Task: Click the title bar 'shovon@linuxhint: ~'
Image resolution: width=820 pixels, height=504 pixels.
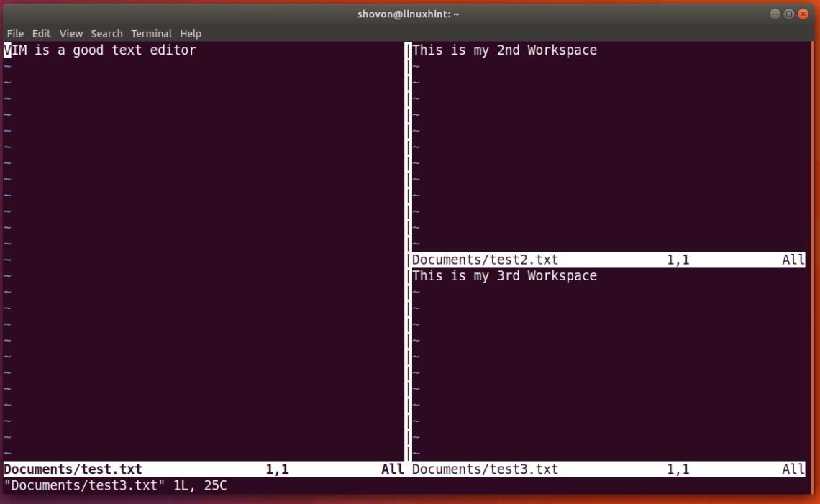Action: (408, 13)
